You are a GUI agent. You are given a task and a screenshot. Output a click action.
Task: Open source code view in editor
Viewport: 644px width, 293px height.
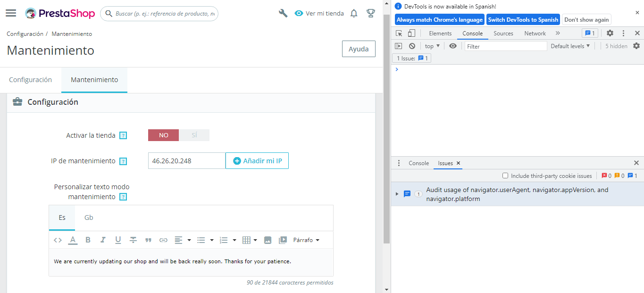58,240
